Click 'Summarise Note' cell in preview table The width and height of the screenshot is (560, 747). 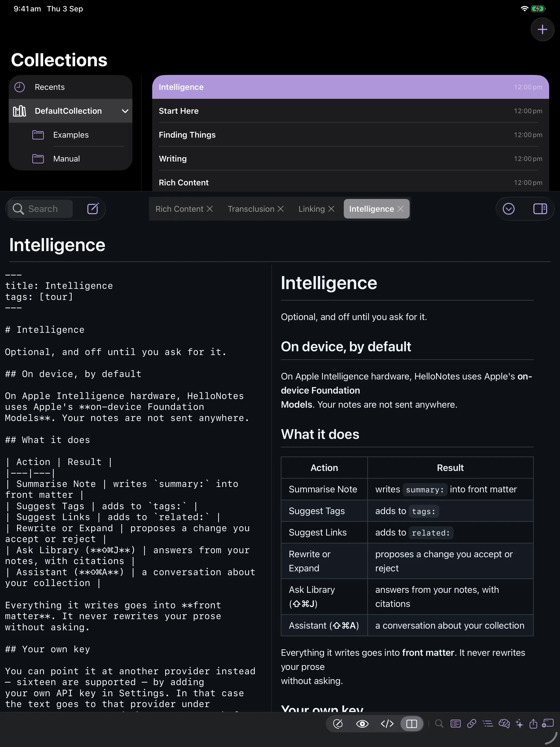pos(324,489)
